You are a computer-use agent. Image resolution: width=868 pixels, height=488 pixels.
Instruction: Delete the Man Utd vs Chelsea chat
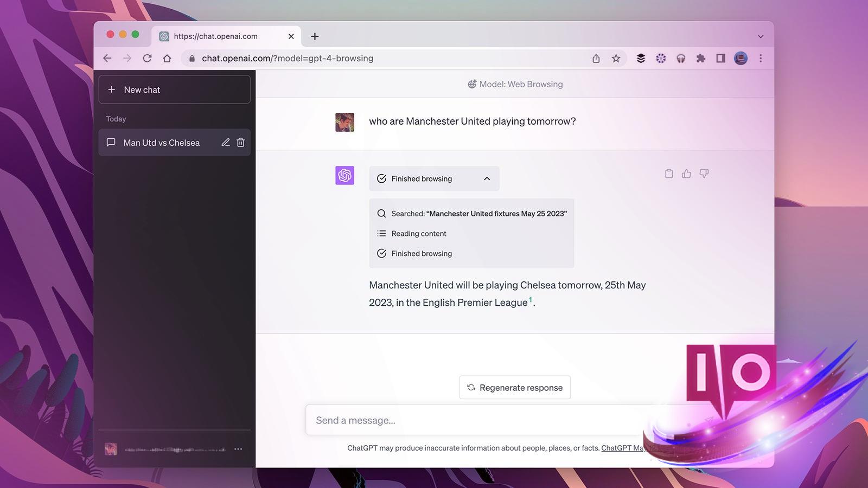[241, 143]
